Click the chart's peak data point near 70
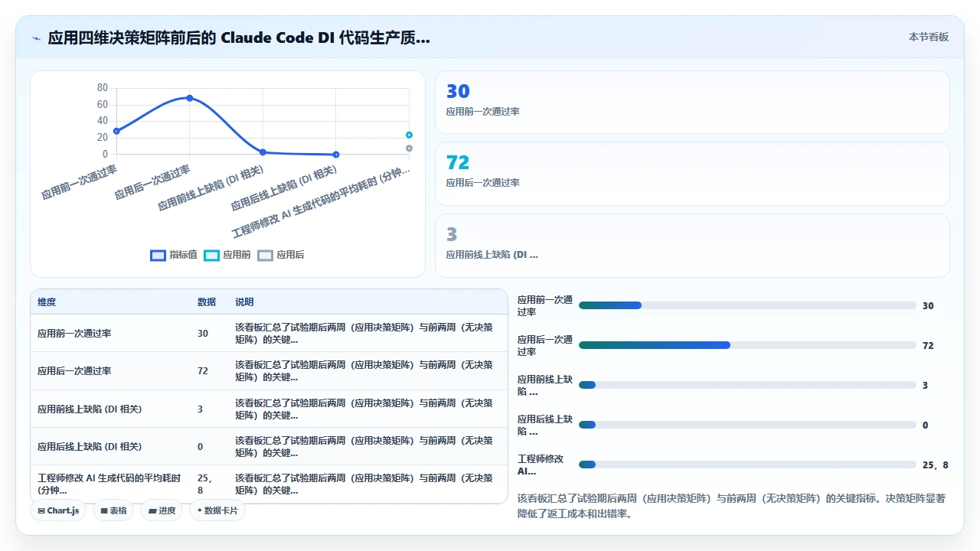 [189, 98]
